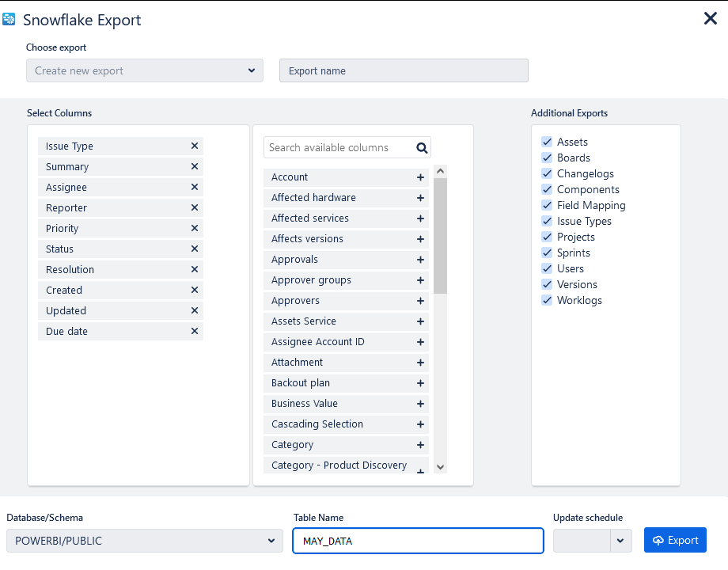Image resolution: width=728 pixels, height=570 pixels.
Task: Select Cascading Selection in available columns
Action: coord(317,424)
